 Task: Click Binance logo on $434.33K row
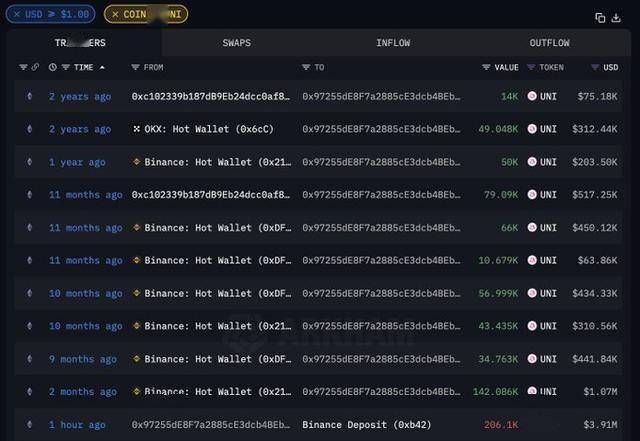[136, 293]
